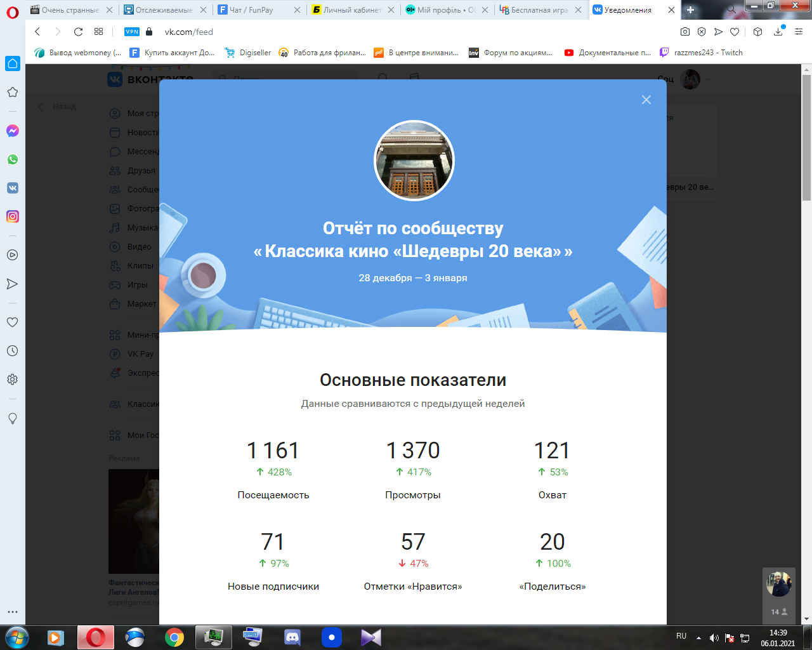The width and height of the screenshot is (812, 650).
Task: Open Google Chrome from taskbar
Action: (x=174, y=637)
